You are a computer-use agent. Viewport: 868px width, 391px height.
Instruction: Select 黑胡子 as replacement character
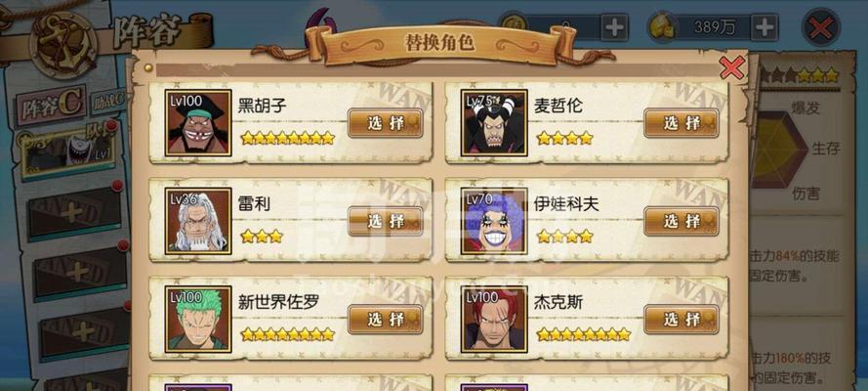click(x=386, y=123)
